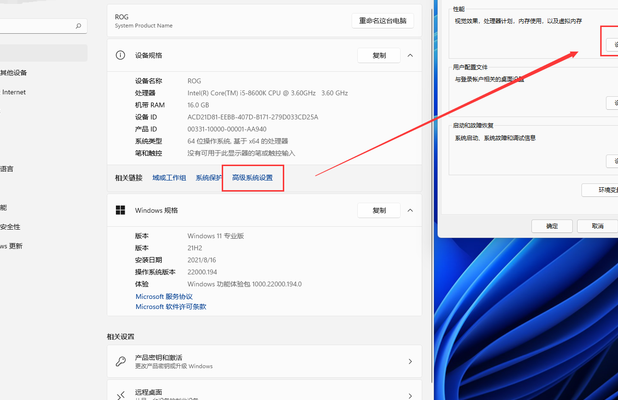Click the edition value Windows 11 专业版

tap(216, 236)
